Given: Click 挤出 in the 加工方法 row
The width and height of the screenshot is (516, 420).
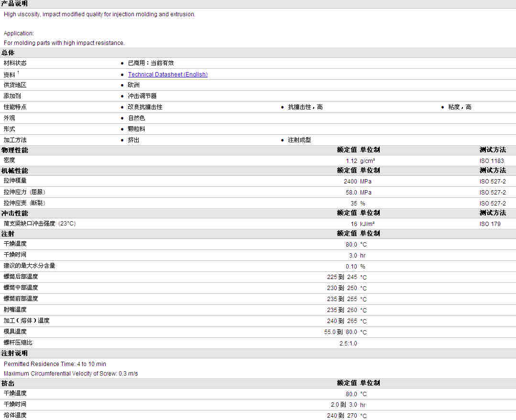Looking at the screenshot, I should pyautogui.click(x=133, y=140).
